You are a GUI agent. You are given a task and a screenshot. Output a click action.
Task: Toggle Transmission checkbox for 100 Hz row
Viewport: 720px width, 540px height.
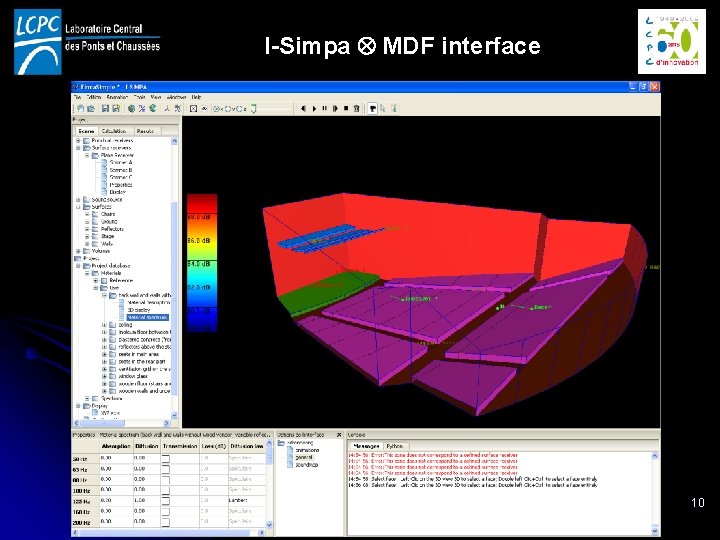click(166, 490)
